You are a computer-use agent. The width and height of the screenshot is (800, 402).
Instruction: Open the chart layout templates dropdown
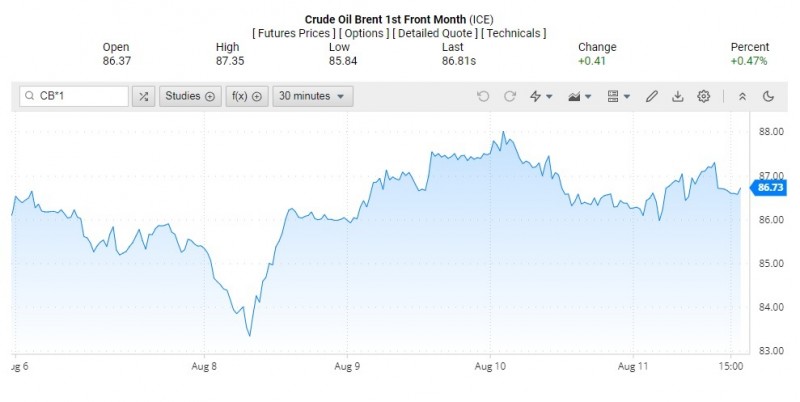[x=618, y=96]
